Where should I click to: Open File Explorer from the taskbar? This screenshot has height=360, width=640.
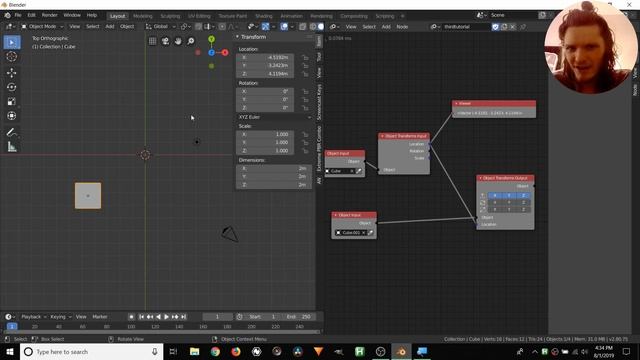pyautogui.click(x=195, y=351)
